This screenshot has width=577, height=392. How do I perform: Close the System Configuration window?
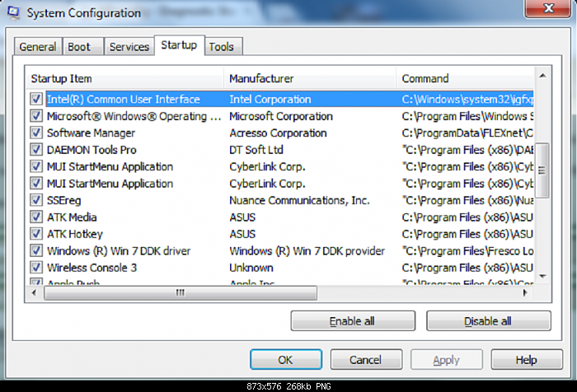pyautogui.click(x=548, y=8)
